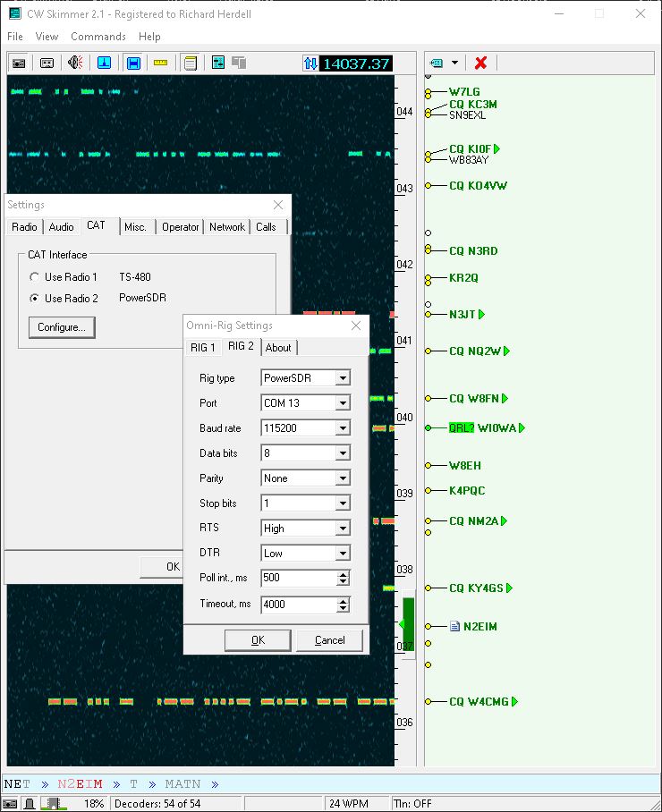Click the green arrow next to CQ NQ2W
662x812 pixels.
tap(506, 351)
